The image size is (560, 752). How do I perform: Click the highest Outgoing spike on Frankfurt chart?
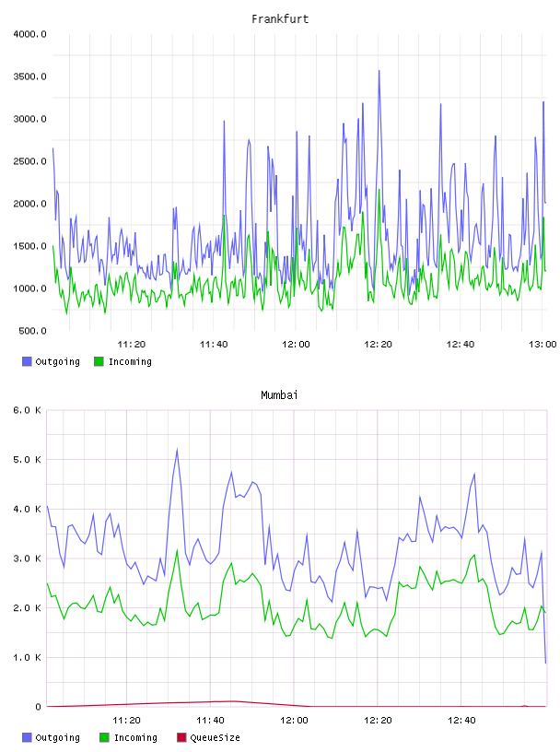pyautogui.click(x=379, y=72)
